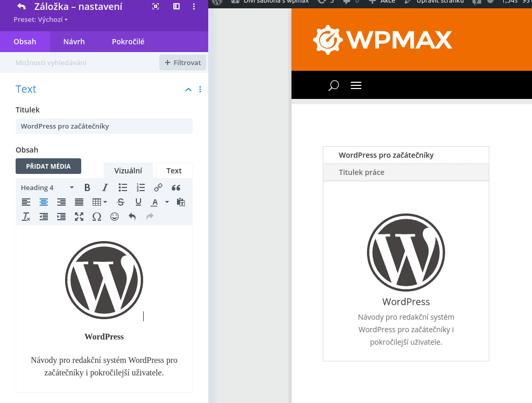
Task: Decrease indent of the paragraph
Action: click(44, 217)
